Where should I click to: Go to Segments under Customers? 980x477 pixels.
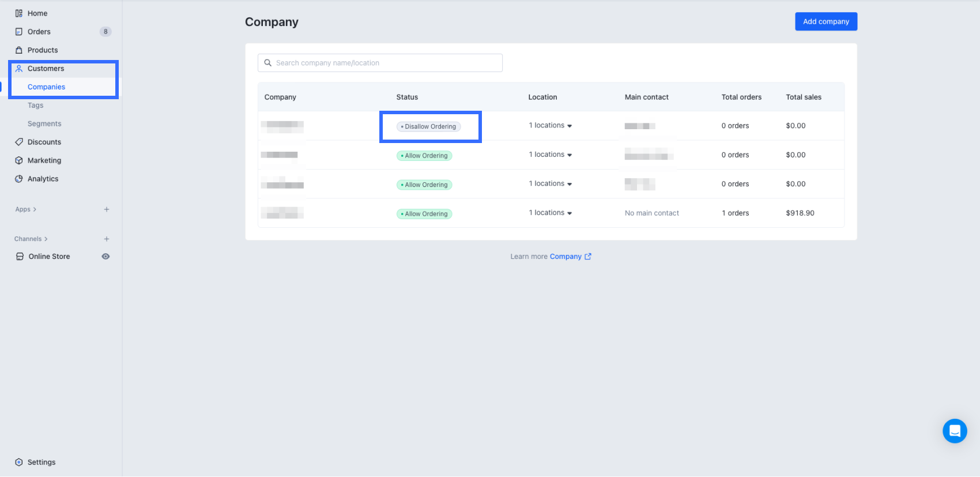tap(44, 123)
